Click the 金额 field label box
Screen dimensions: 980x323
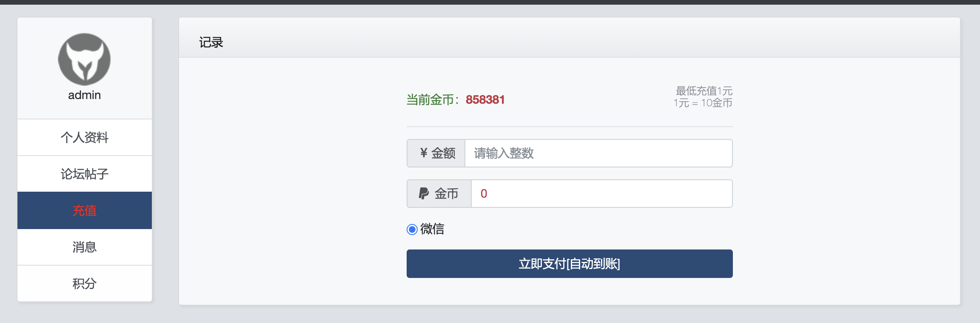tap(436, 153)
